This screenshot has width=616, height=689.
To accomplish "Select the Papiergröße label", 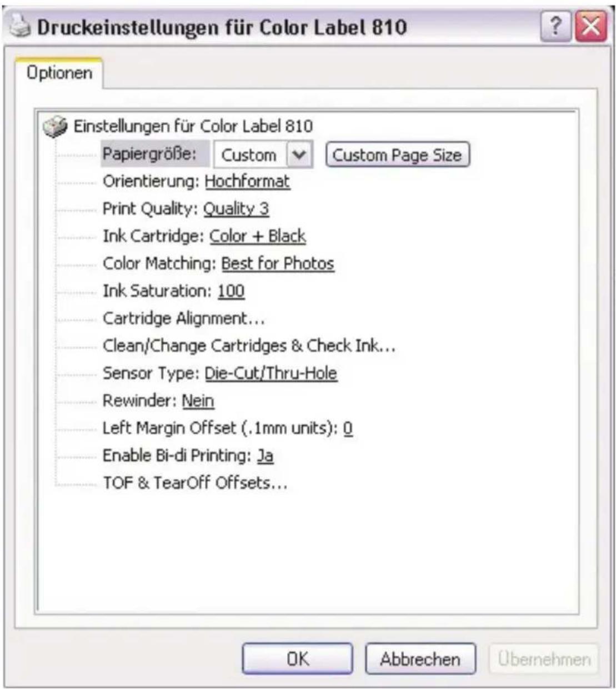I will (150, 154).
